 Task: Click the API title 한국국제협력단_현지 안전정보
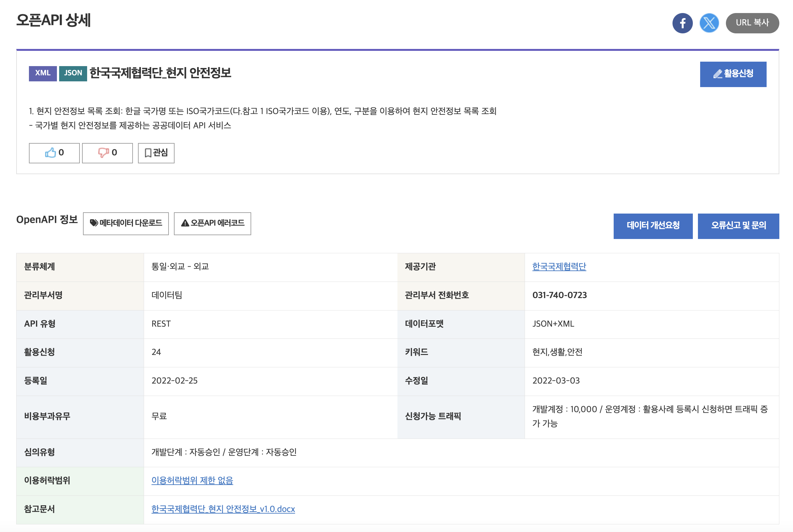(x=160, y=73)
